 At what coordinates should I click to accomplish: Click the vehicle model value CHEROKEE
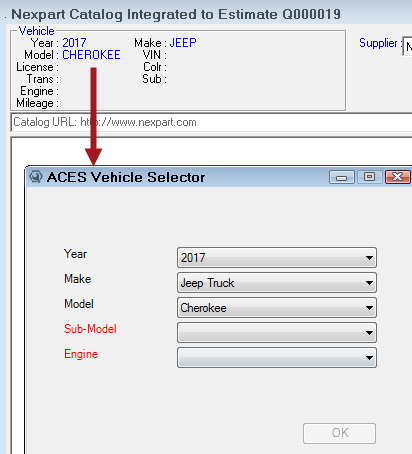[91, 55]
